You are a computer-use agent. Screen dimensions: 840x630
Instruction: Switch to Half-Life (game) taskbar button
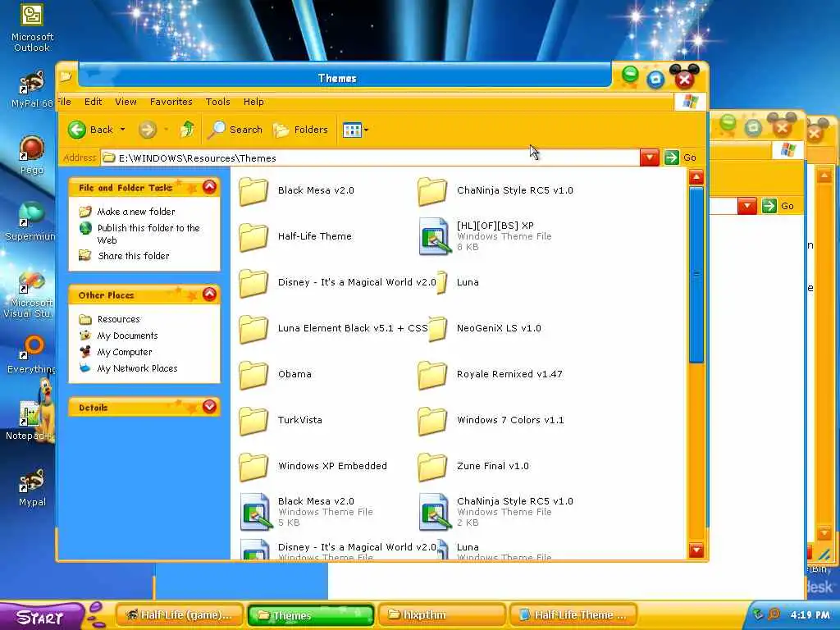click(180, 615)
